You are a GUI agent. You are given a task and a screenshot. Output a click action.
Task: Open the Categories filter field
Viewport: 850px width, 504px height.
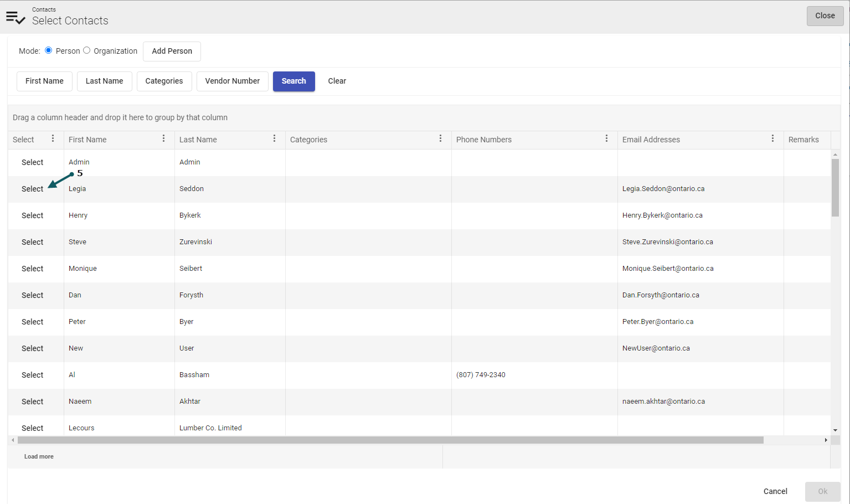tap(164, 81)
